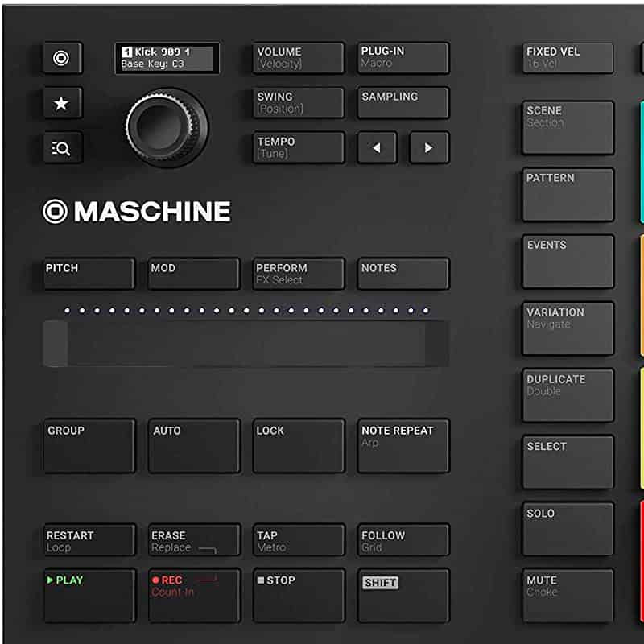The width and height of the screenshot is (644, 644).
Task: Hit the RESTART Loop button
Action: pos(89,539)
